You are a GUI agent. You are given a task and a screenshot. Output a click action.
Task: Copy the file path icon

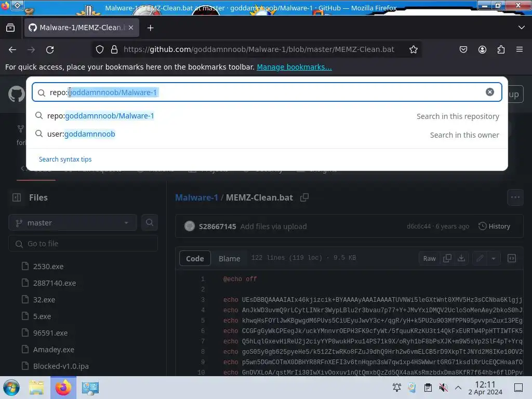point(304,197)
